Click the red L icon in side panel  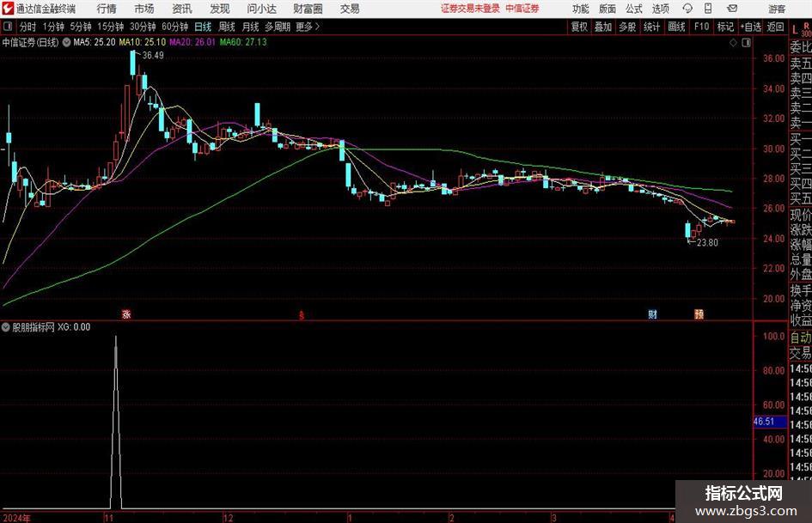pos(795,29)
